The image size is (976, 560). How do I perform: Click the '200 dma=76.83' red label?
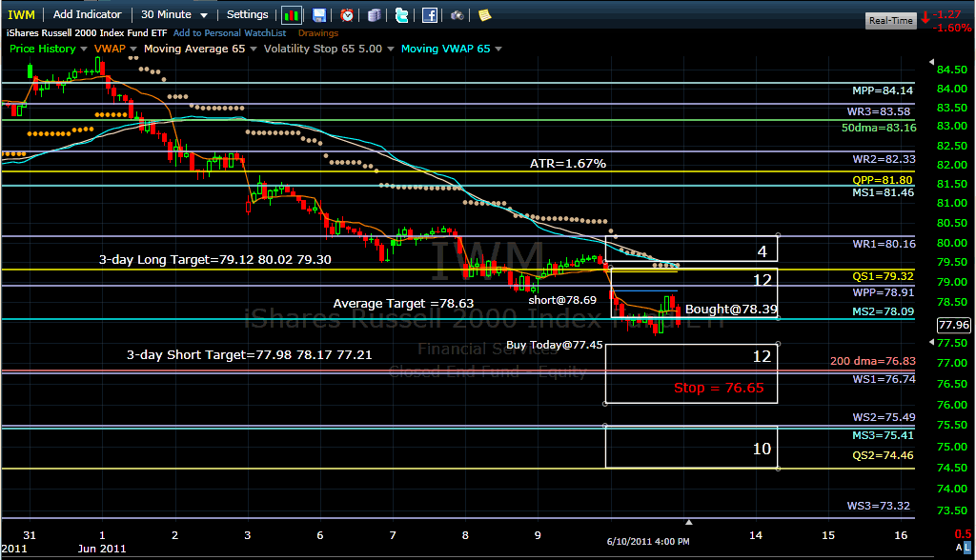[x=873, y=361]
